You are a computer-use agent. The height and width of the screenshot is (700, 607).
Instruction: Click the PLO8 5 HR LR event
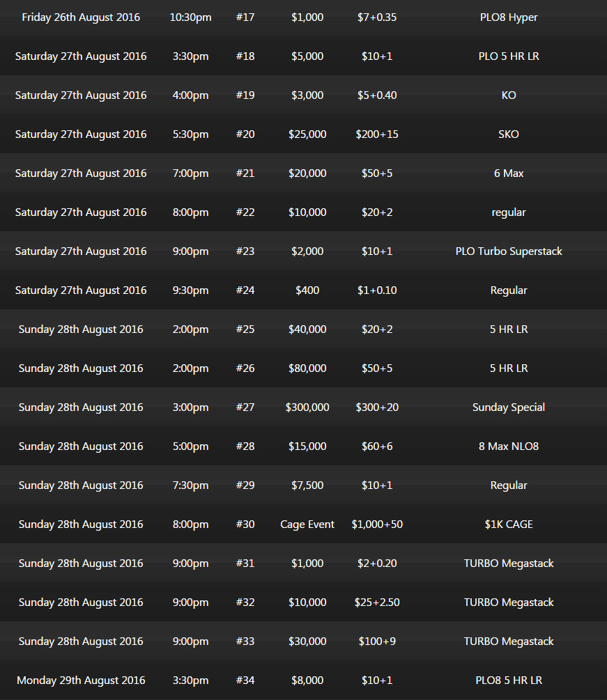(509, 680)
